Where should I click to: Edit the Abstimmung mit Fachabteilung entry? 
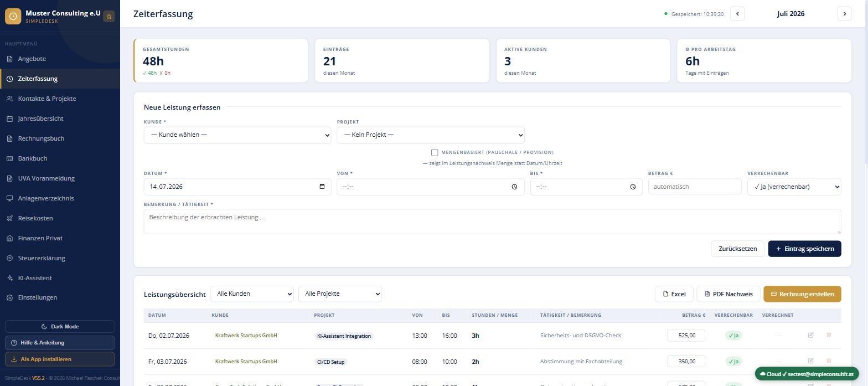point(810,361)
